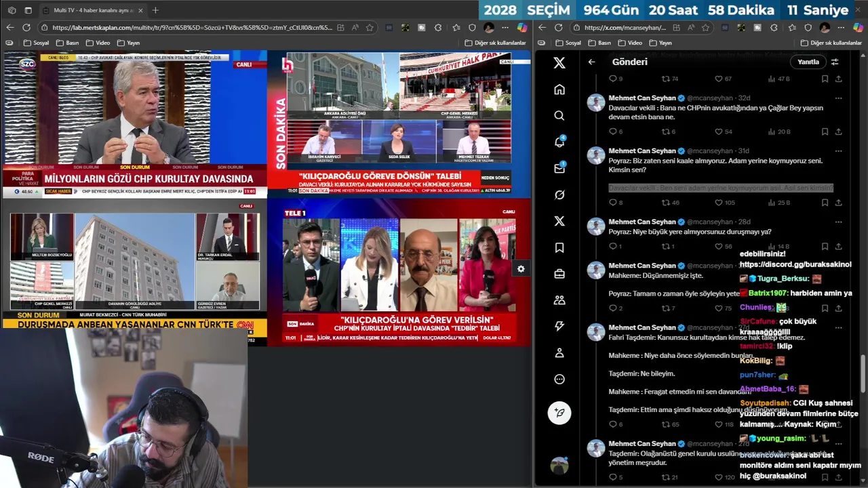Open Communities people icon in X sidebar
The image size is (868, 488).
point(559,300)
